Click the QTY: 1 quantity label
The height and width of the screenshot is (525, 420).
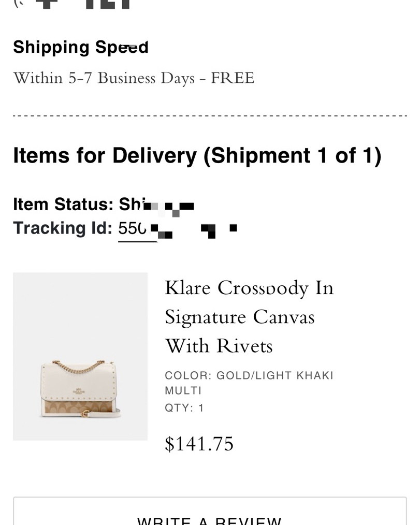click(x=184, y=408)
